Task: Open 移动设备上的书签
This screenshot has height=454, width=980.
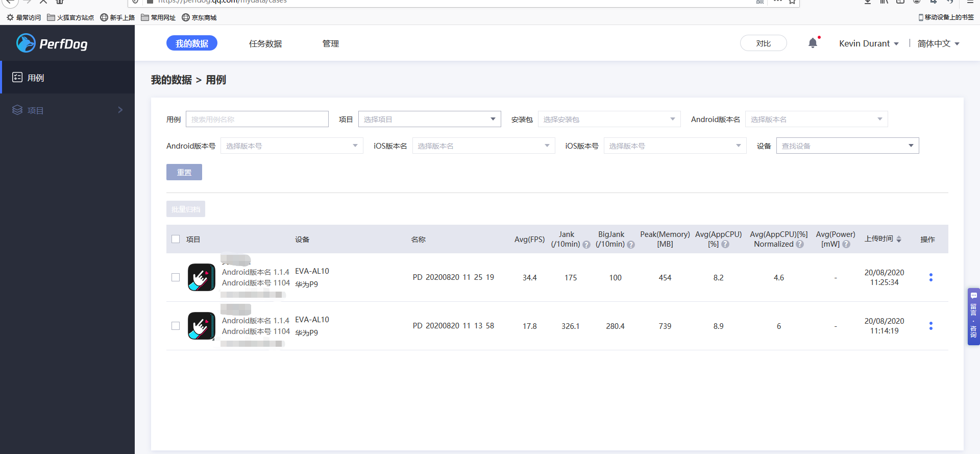Action: [946, 17]
